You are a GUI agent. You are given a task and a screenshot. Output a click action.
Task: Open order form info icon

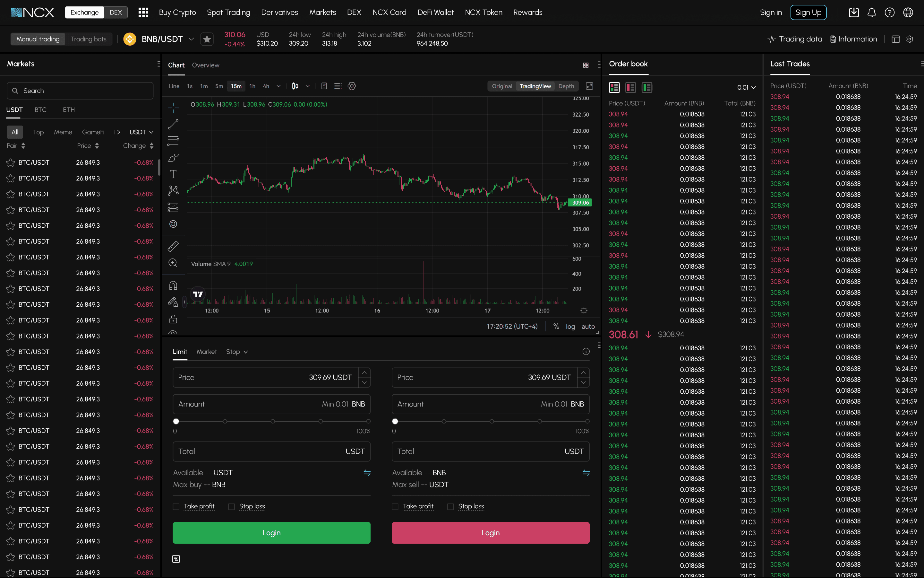(586, 352)
